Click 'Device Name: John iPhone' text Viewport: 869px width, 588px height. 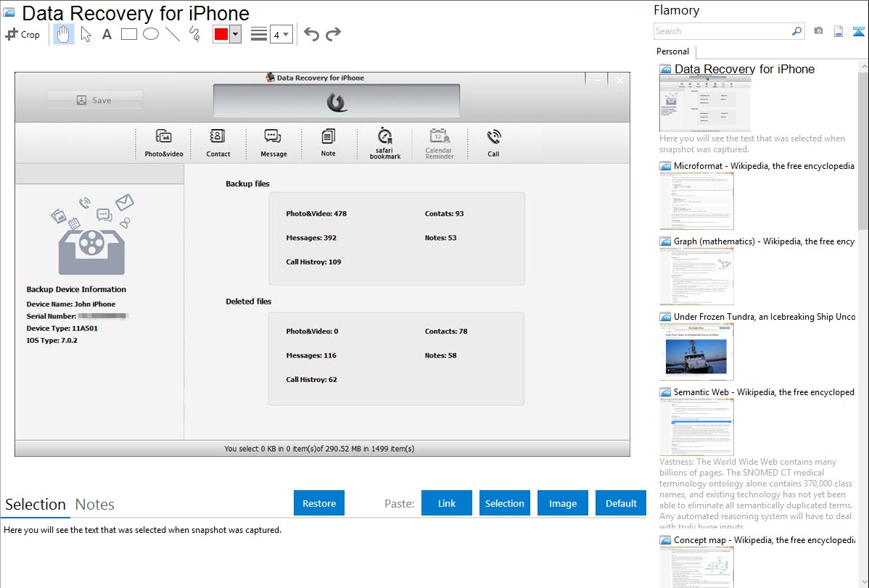coord(71,305)
